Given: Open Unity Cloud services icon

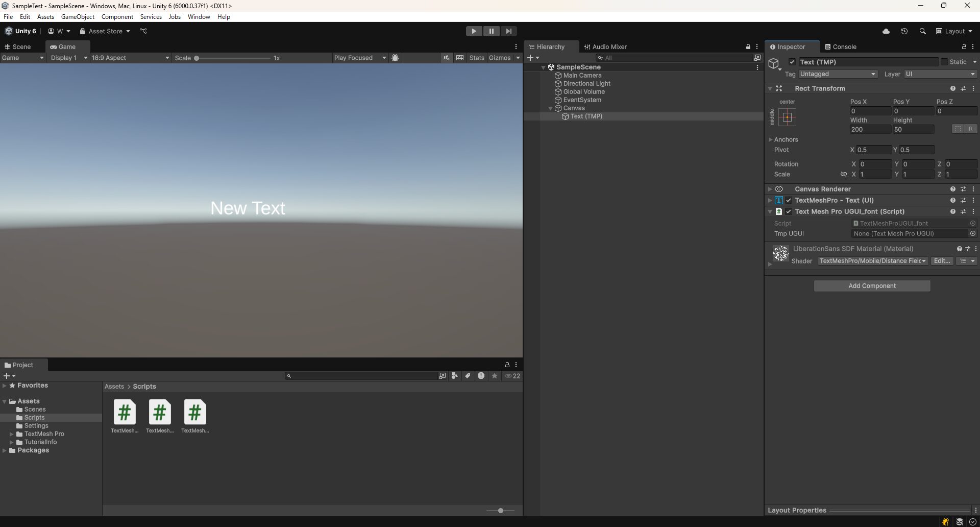Looking at the screenshot, I should pos(886,31).
